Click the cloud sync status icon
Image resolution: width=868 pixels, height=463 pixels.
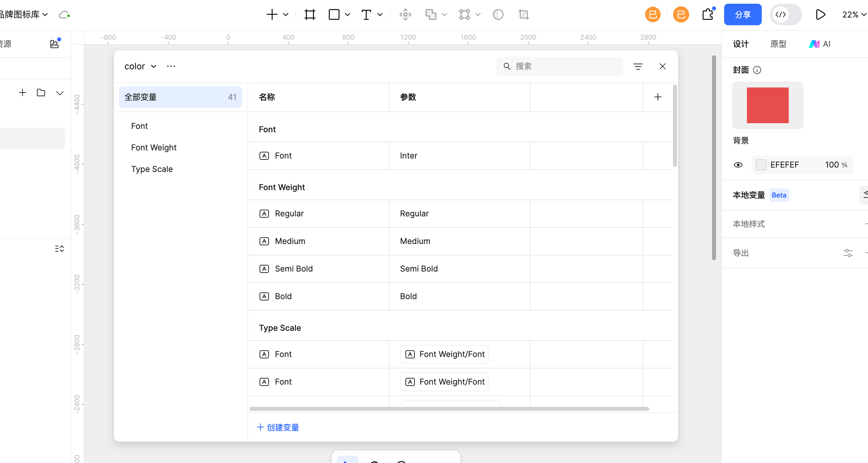click(64, 14)
